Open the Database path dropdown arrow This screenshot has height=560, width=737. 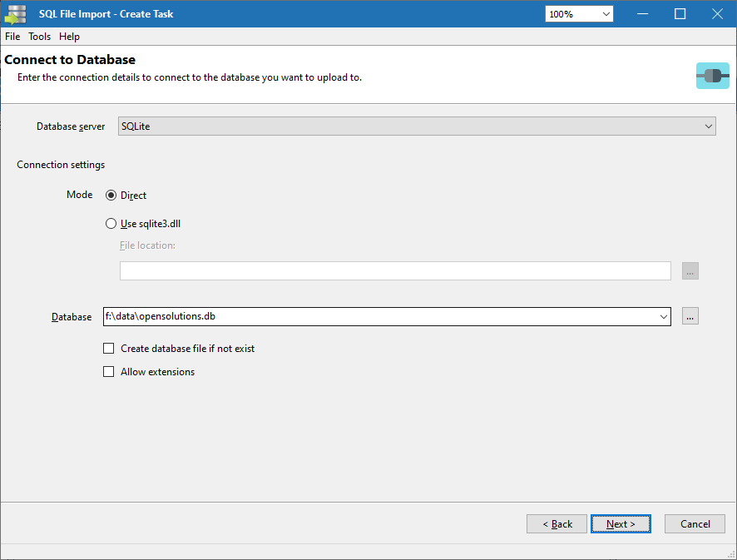tap(663, 316)
